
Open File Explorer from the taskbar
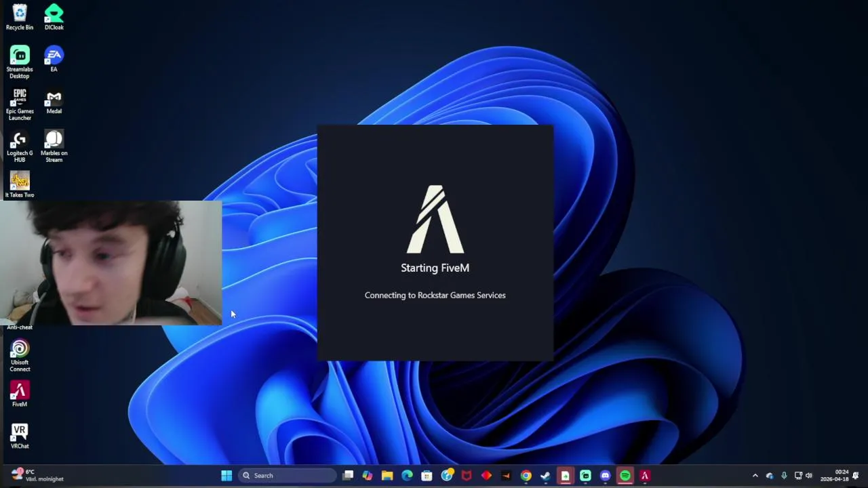tap(387, 476)
